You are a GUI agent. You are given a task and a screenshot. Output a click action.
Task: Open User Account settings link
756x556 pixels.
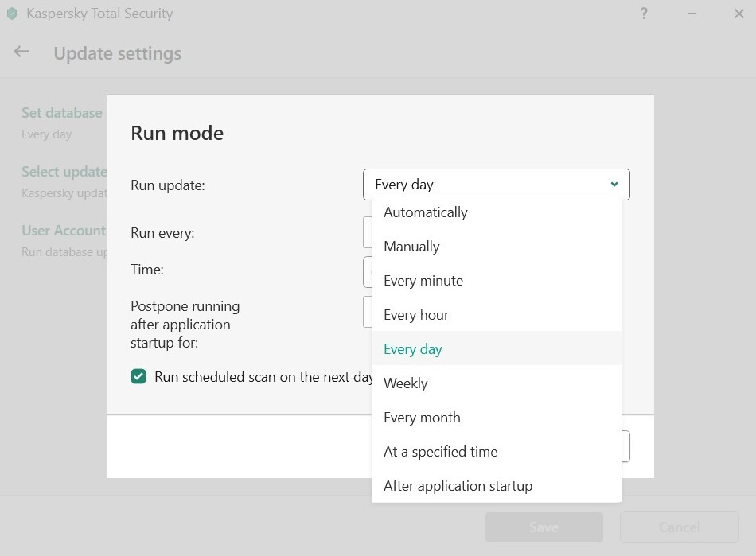[64, 231]
